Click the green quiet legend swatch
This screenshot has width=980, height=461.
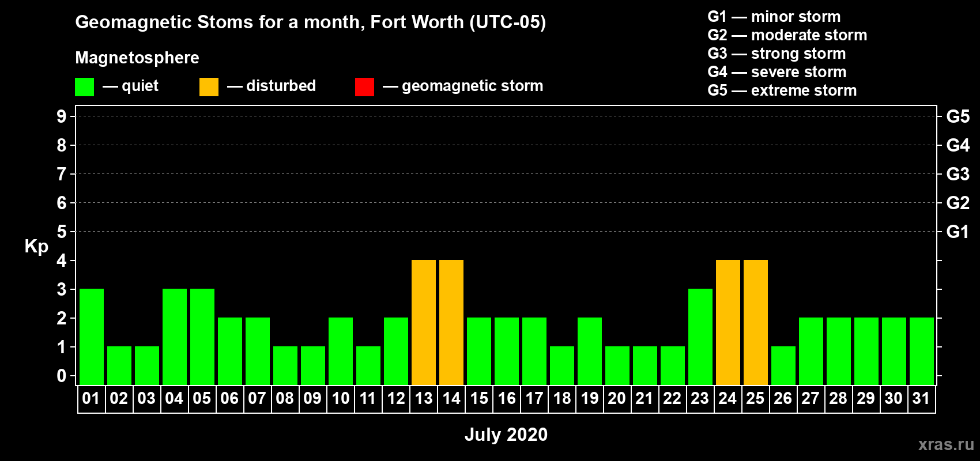click(84, 87)
